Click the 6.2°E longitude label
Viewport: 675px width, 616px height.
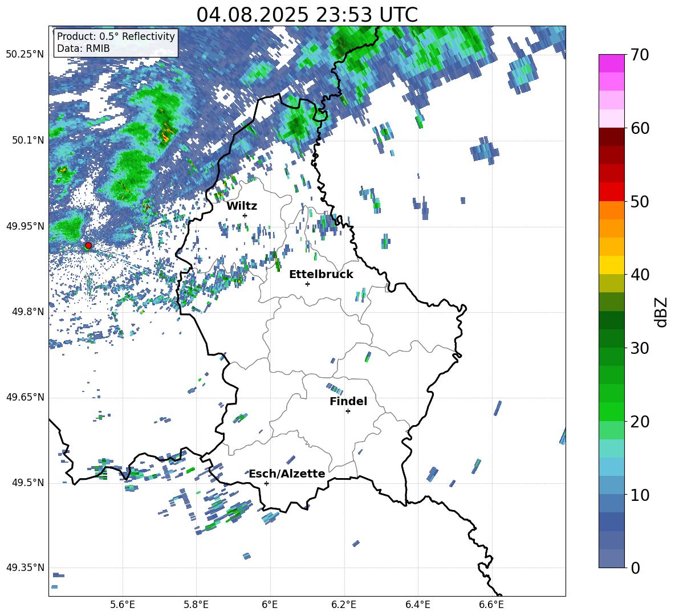pyautogui.click(x=344, y=605)
